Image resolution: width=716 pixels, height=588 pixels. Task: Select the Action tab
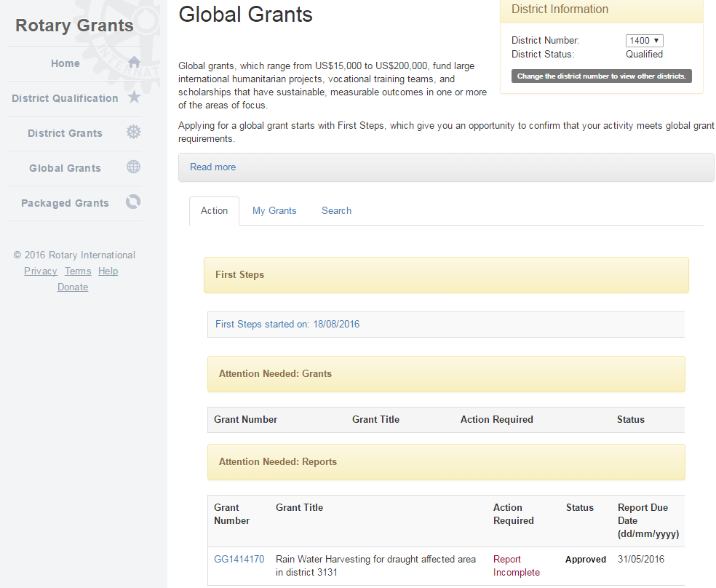click(x=214, y=211)
